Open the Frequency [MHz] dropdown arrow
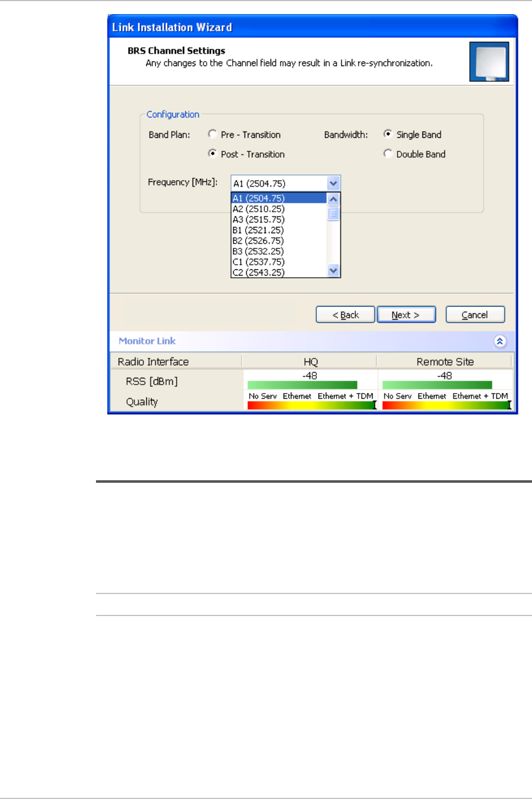The height and width of the screenshot is (799, 532). [x=333, y=184]
